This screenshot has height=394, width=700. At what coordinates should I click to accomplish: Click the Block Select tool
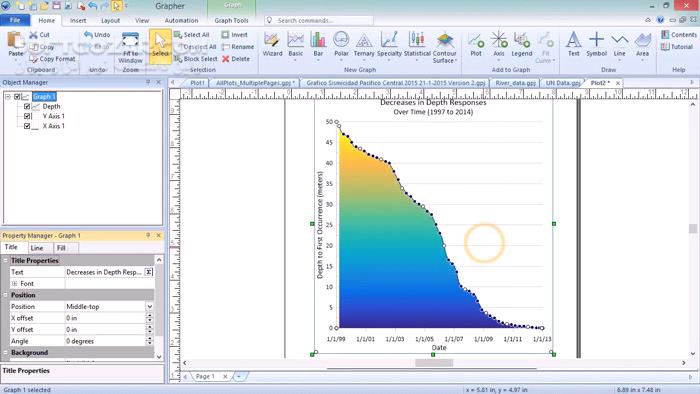coord(196,58)
